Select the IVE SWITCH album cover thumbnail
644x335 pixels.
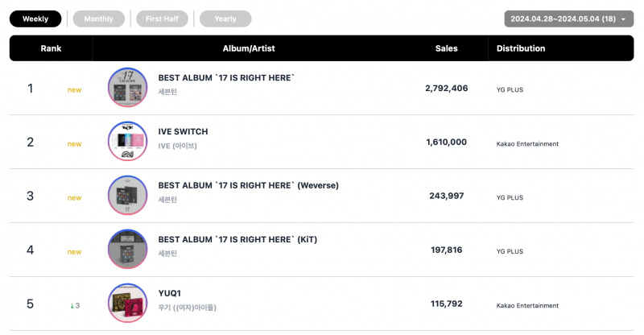pyautogui.click(x=128, y=142)
